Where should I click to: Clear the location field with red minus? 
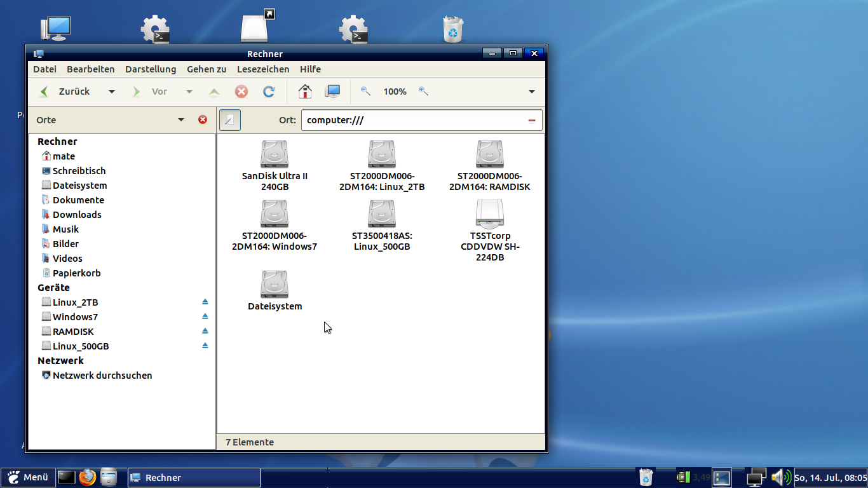pyautogui.click(x=532, y=120)
